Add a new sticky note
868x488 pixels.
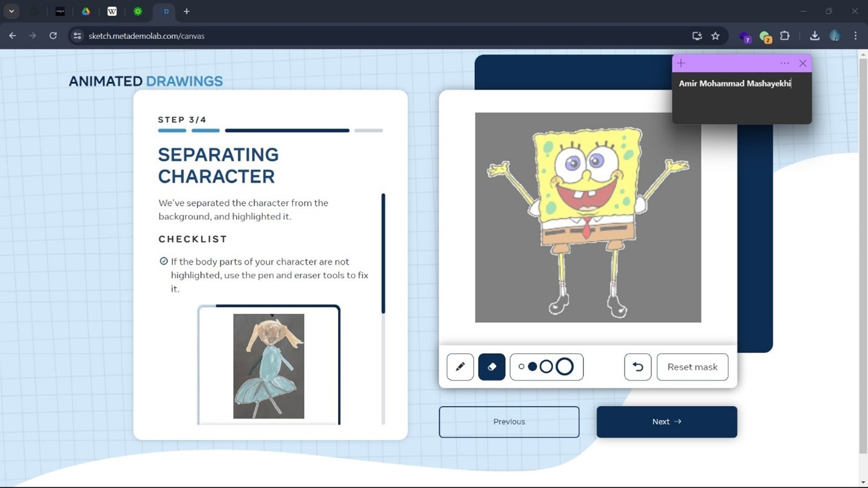click(x=681, y=63)
